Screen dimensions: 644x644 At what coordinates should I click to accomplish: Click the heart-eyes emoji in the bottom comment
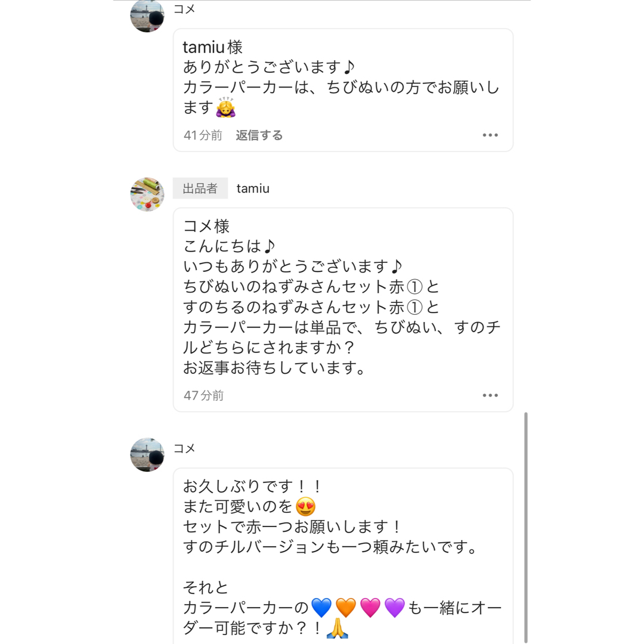pos(305,506)
